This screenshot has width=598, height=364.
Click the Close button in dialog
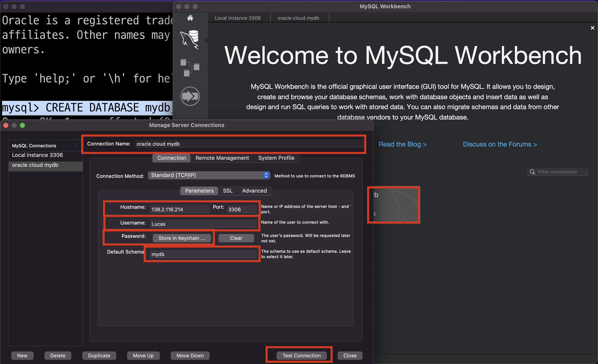[x=350, y=355]
